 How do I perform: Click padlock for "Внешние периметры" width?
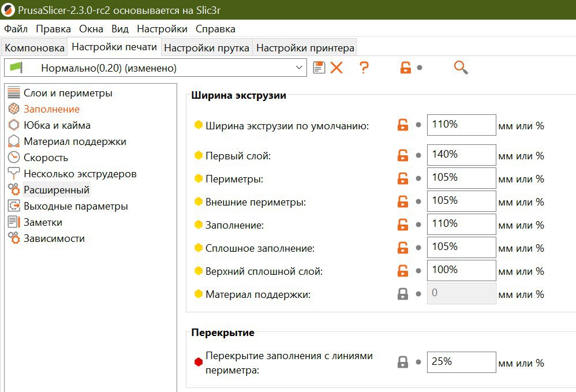pyautogui.click(x=403, y=201)
